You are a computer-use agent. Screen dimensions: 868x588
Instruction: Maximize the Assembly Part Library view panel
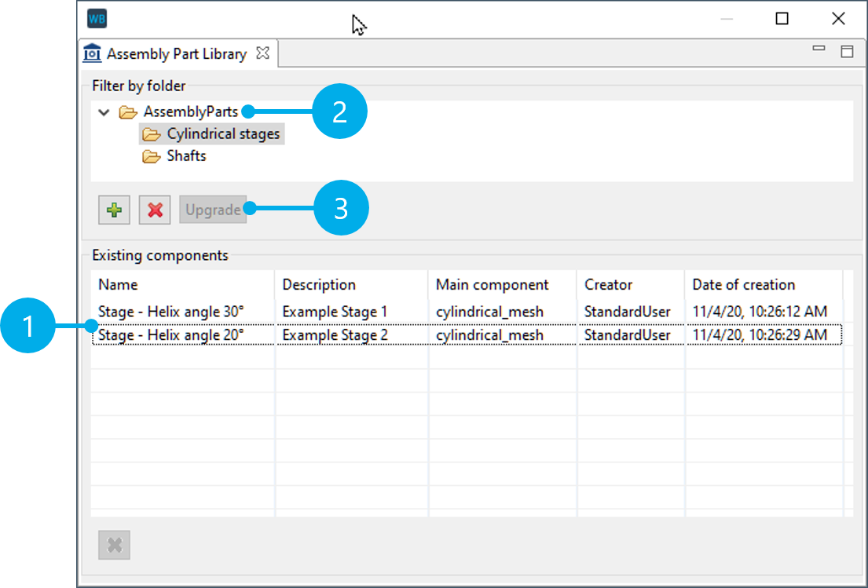(x=847, y=52)
